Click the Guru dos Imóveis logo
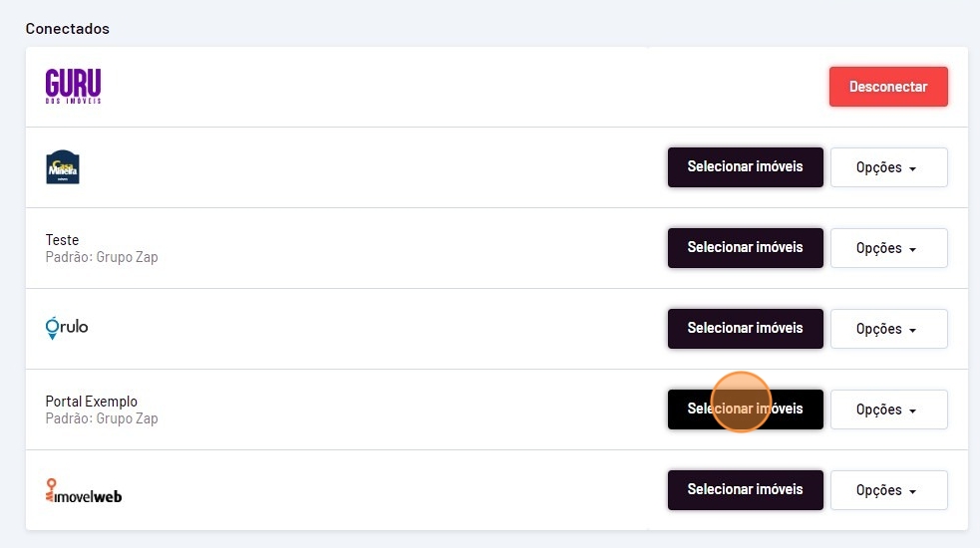980x548 pixels. [x=73, y=87]
